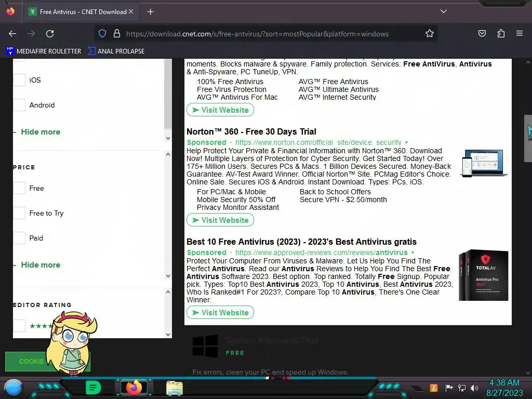
Task: Open File Explorer on the taskbar
Action: pyautogui.click(x=175, y=388)
